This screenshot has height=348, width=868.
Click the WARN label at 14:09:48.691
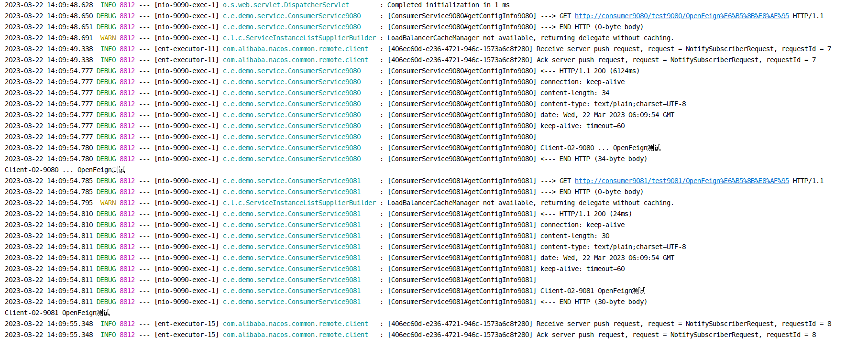pos(108,38)
